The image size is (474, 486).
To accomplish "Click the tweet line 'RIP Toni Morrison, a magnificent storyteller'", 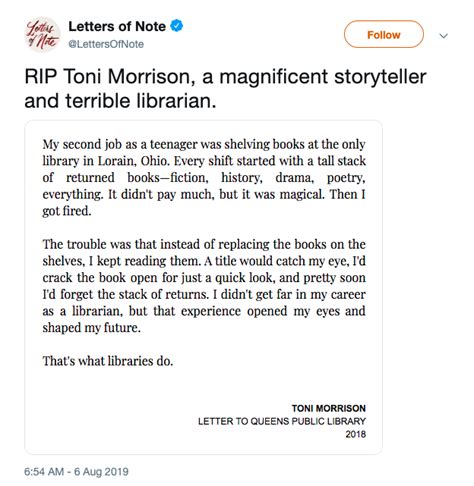I will pyautogui.click(x=225, y=77).
